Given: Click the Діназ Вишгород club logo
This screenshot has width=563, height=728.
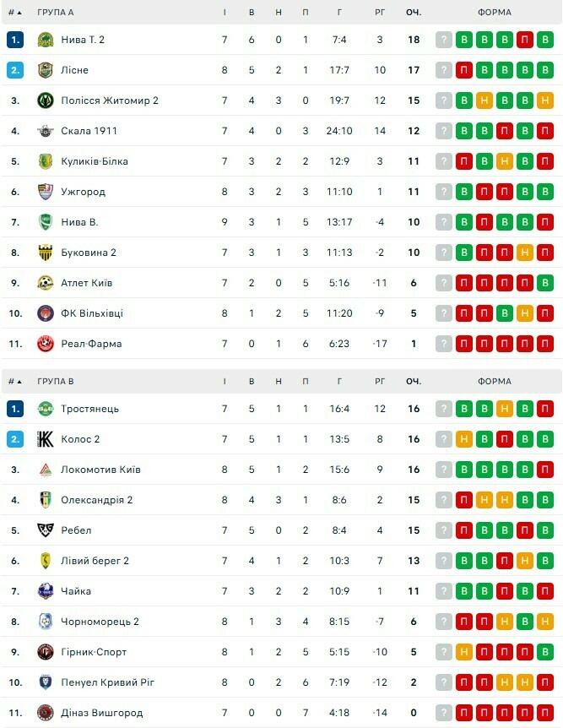Looking at the screenshot, I should (x=46, y=713).
